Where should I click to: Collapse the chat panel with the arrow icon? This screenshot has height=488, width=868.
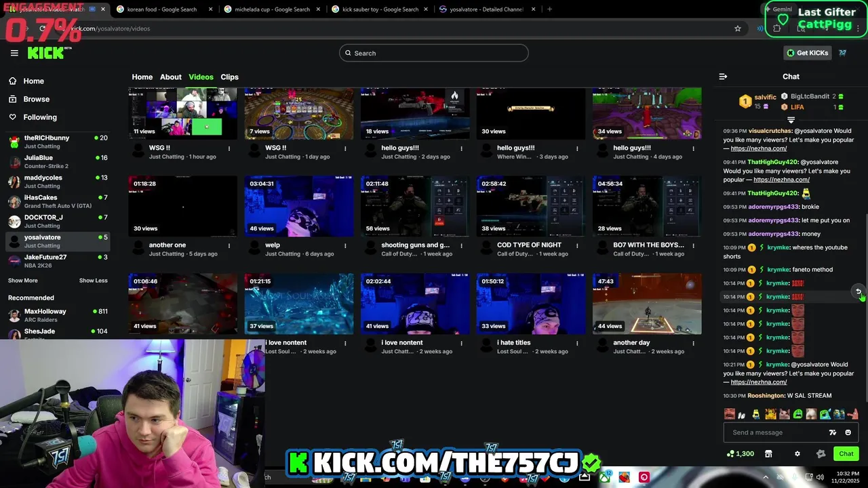click(723, 77)
